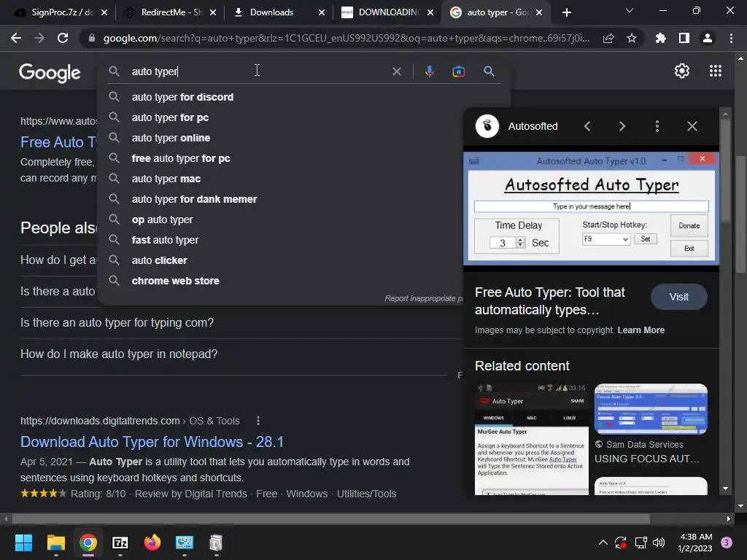
Task: Open the Chrome three-dot menu
Action: point(731,38)
